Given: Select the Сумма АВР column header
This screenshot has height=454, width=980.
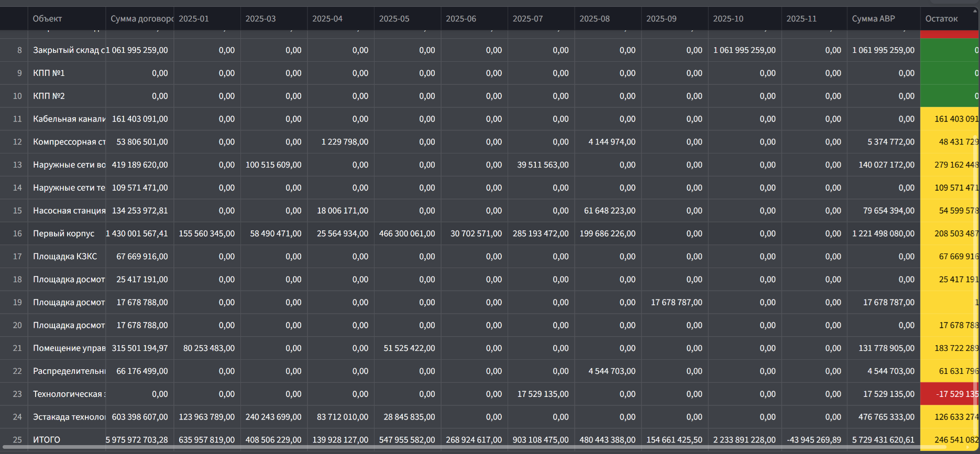Looking at the screenshot, I should (873, 19).
